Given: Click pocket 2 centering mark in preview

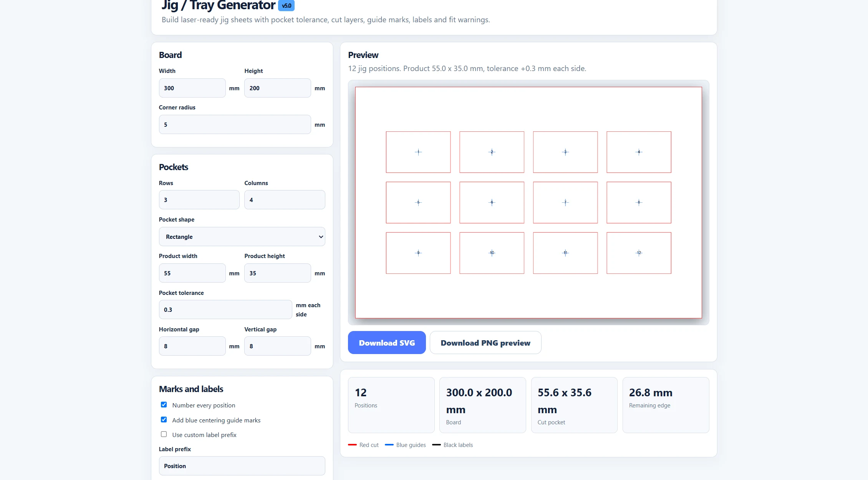Looking at the screenshot, I should 492,152.
